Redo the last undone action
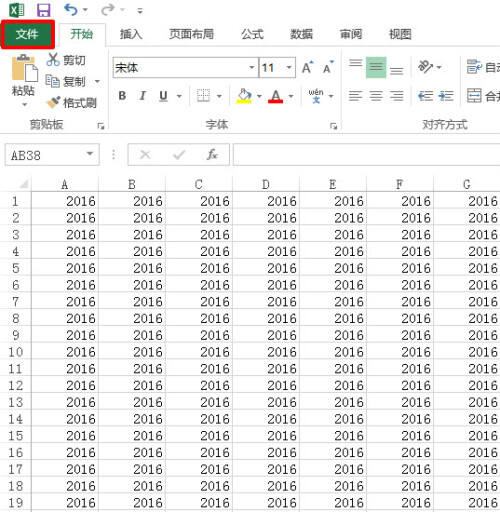Screen dimensions: 500x512 [x=108, y=10]
